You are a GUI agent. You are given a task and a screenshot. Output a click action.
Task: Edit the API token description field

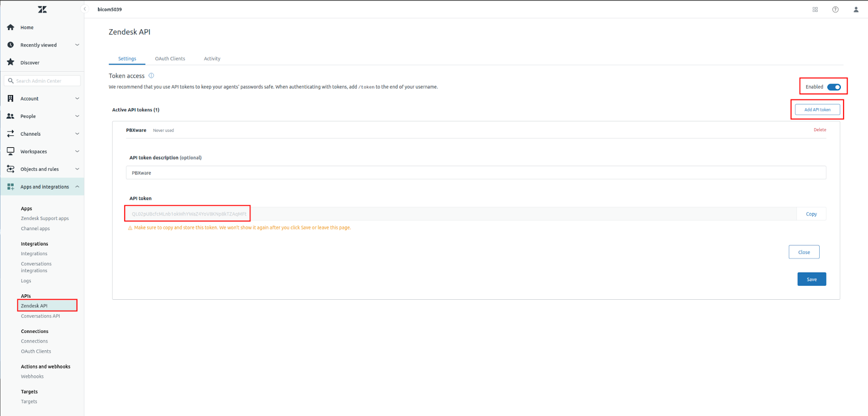click(x=476, y=173)
